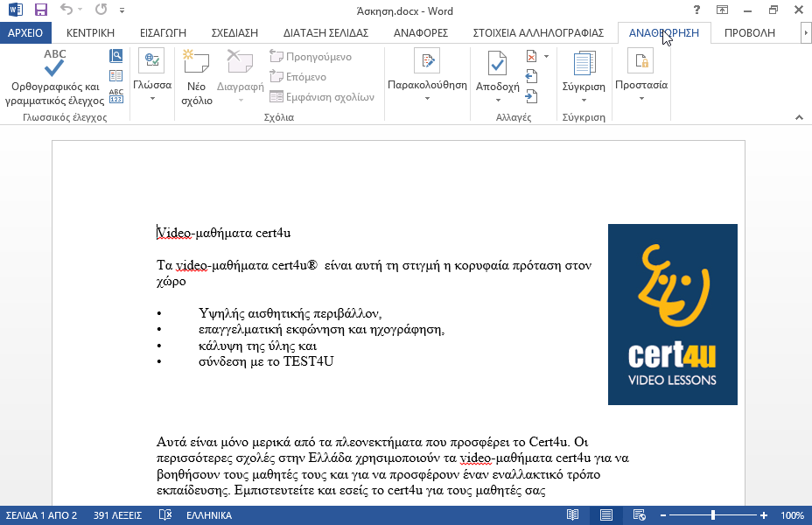Switch to ΣΤΟΙΧΕΙΑ ΑΛΛΗΛΟΓΡΑΦΙΑΣ tab
Viewport: 812px width, 525px height.
pos(538,32)
